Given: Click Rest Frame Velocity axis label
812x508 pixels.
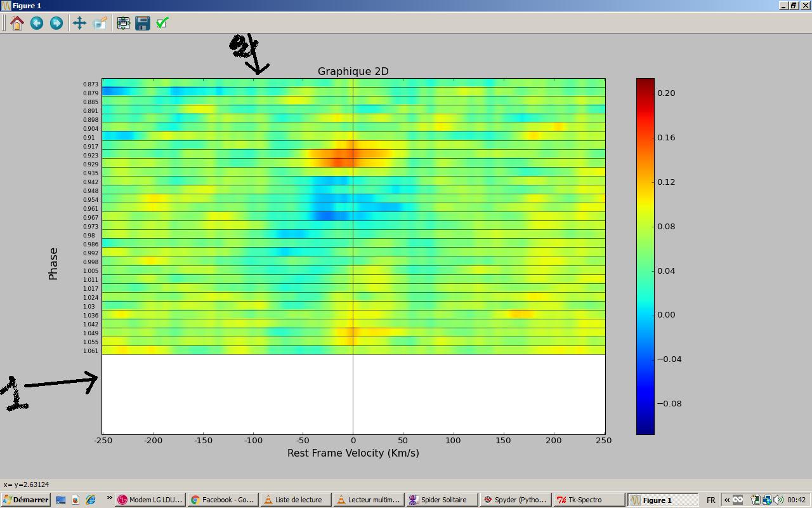Looking at the screenshot, I should [x=353, y=453].
